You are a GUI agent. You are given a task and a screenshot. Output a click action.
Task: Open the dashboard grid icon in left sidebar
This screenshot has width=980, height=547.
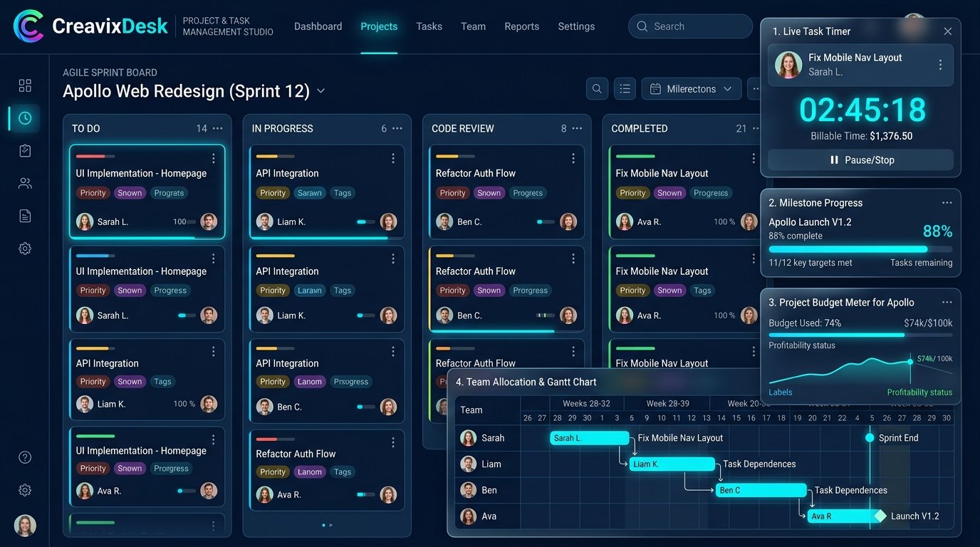point(25,85)
